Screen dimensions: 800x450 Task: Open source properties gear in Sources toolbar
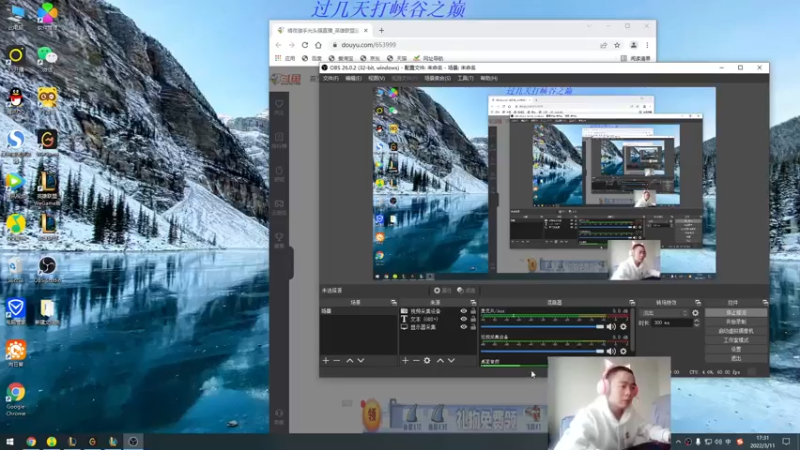427,361
